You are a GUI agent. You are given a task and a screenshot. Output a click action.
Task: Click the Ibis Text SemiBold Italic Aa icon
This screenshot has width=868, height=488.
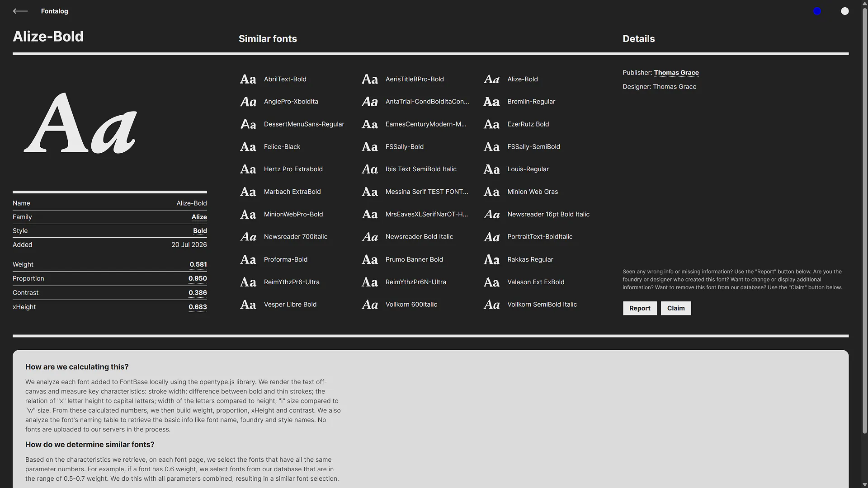(x=370, y=169)
